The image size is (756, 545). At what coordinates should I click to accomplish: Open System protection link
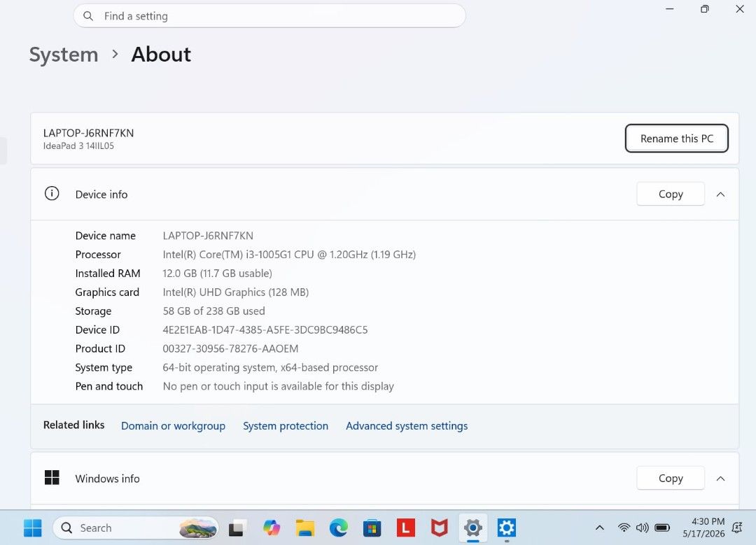286,426
